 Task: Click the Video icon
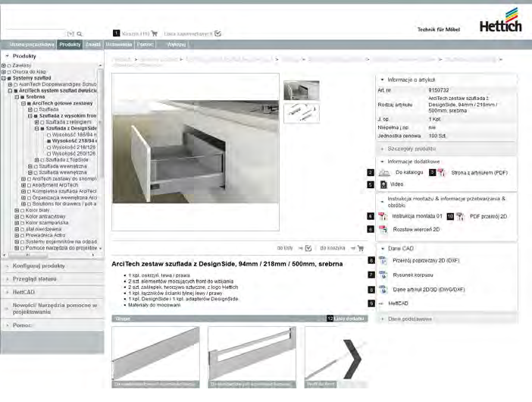[x=383, y=184]
